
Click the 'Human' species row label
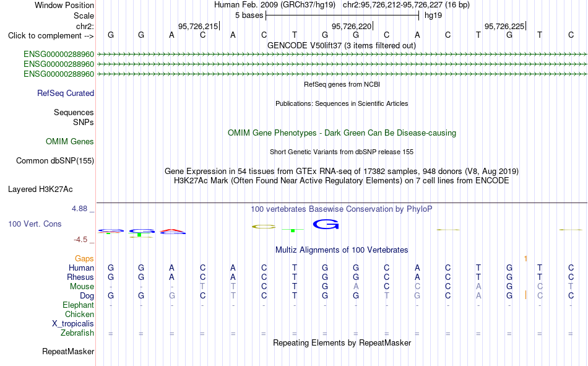tap(81, 268)
